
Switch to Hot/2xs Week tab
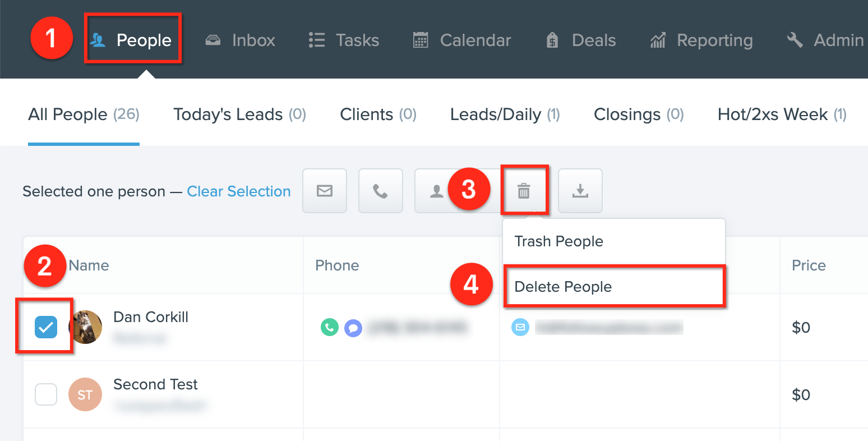(x=782, y=114)
